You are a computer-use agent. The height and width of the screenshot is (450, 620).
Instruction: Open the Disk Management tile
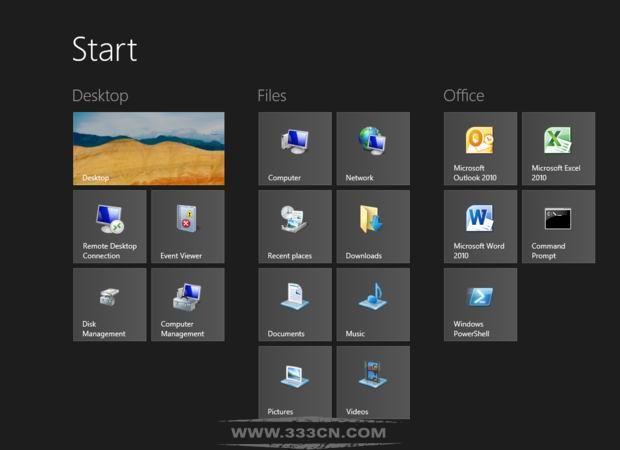(x=110, y=304)
